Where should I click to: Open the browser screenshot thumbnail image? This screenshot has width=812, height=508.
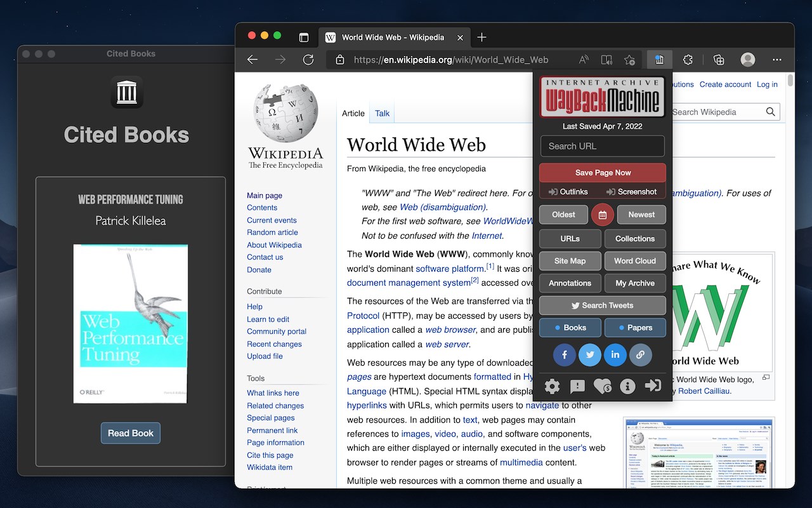(699, 453)
